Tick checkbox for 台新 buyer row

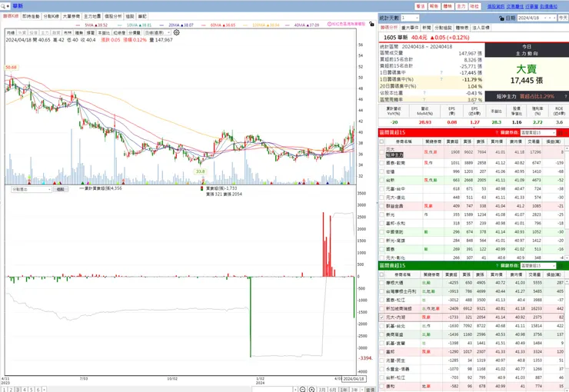[x=381, y=180]
